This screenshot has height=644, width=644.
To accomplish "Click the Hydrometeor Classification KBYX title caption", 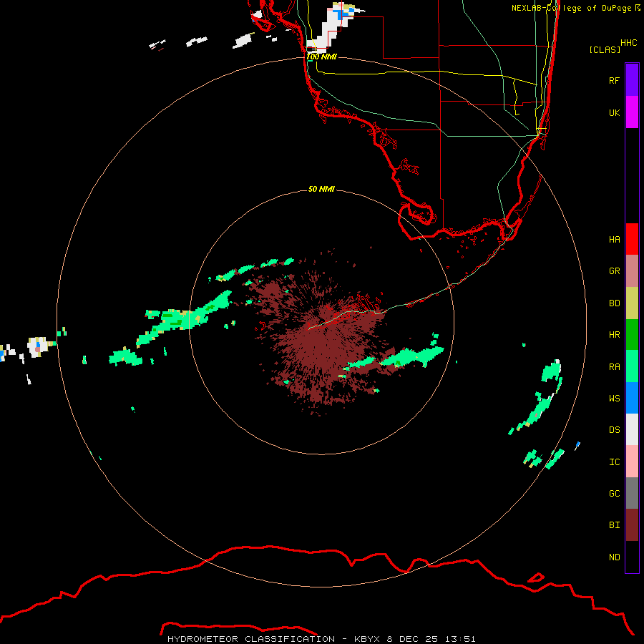I will coord(321,639).
